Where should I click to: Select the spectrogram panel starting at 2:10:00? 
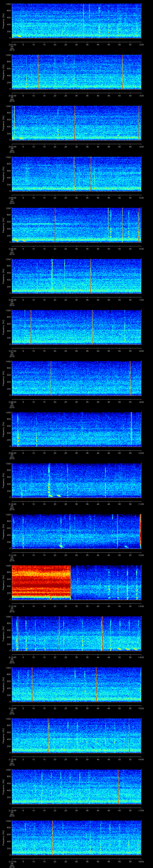(x=76, y=481)
